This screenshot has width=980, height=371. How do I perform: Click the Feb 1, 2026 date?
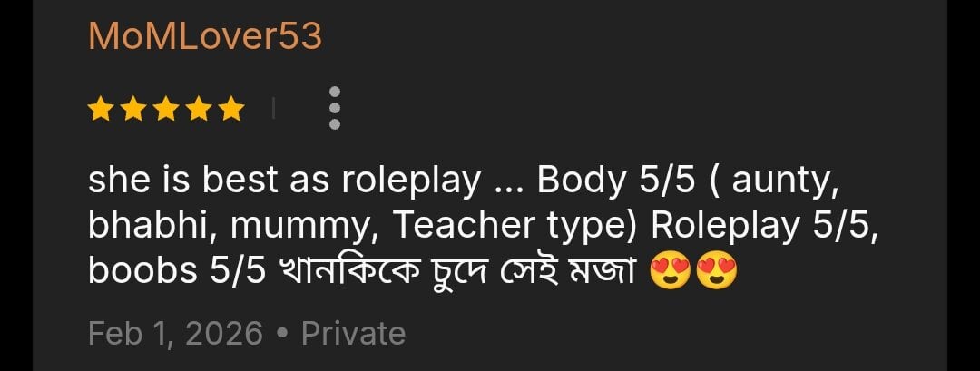tap(176, 333)
